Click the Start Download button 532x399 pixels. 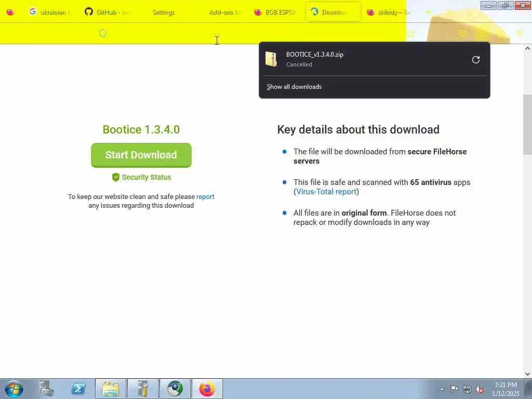tap(141, 155)
